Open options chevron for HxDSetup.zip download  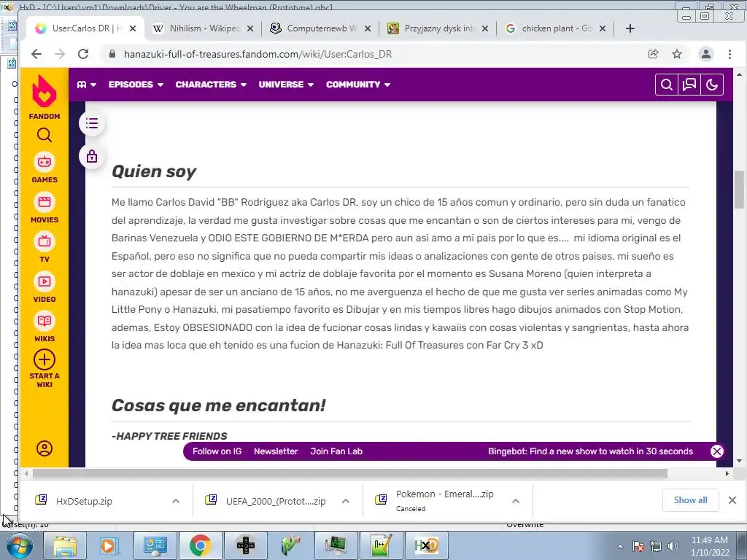click(175, 501)
